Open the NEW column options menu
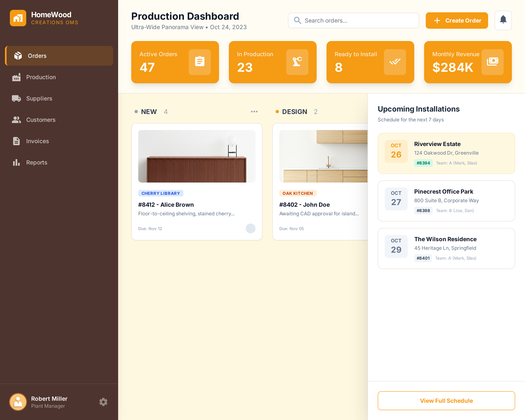525x420 pixels. click(254, 112)
